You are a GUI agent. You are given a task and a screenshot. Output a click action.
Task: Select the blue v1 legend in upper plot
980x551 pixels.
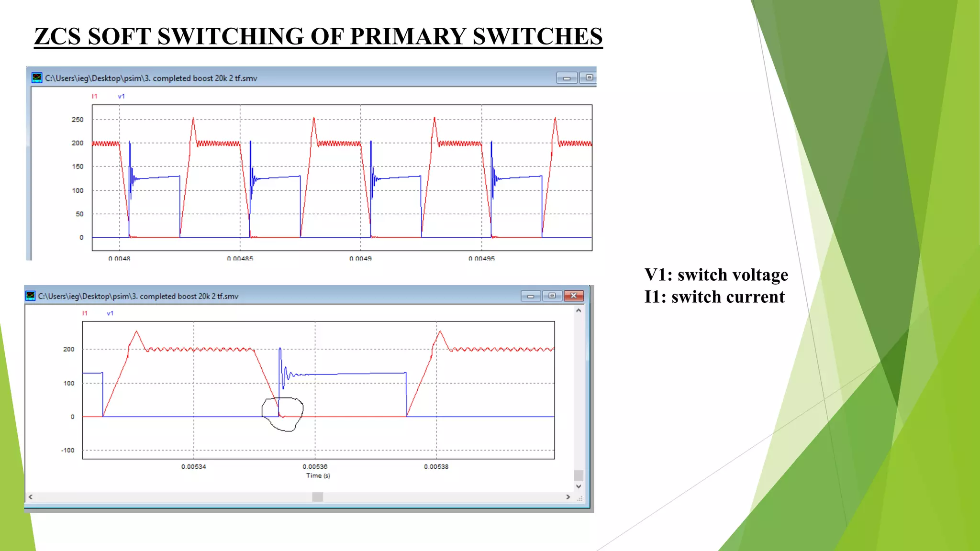tap(122, 96)
